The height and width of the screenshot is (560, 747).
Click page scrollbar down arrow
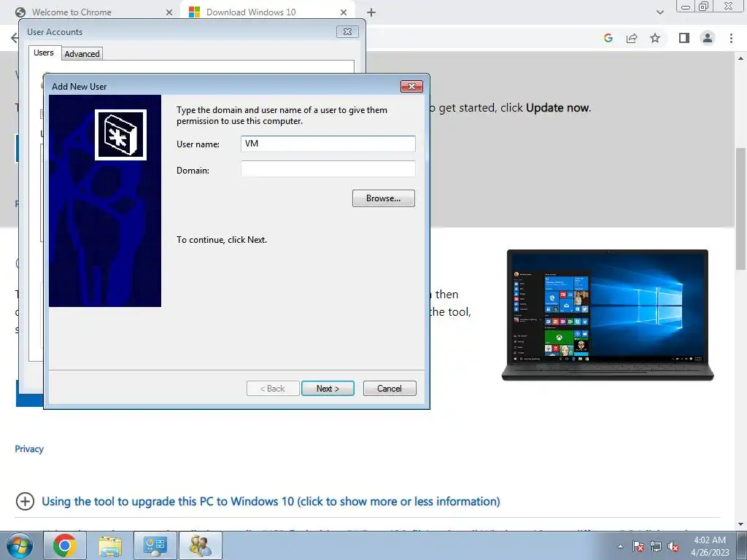click(x=741, y=525)
